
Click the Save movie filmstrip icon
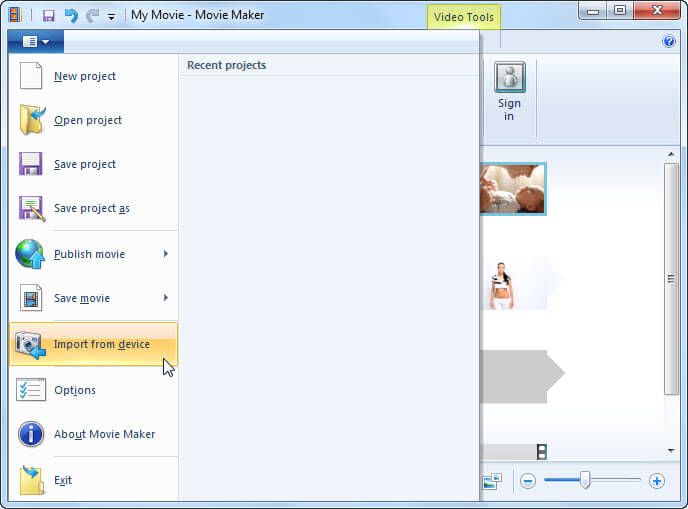click(31, 298)
